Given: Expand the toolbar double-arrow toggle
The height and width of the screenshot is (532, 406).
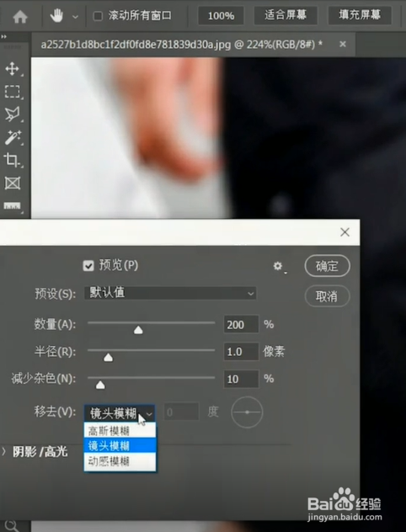Looking at the screenshot, I should (x=3, y=36).
